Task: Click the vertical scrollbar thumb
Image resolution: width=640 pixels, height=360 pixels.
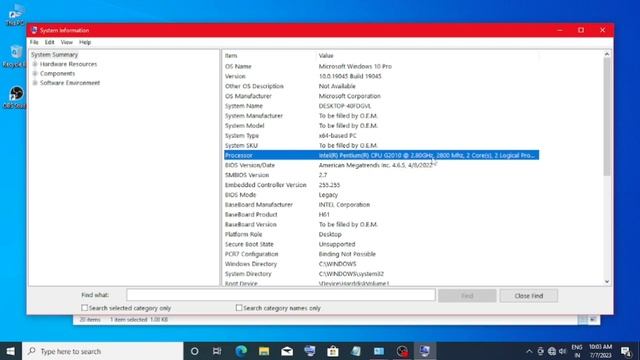Action: [x=607, y=117]
